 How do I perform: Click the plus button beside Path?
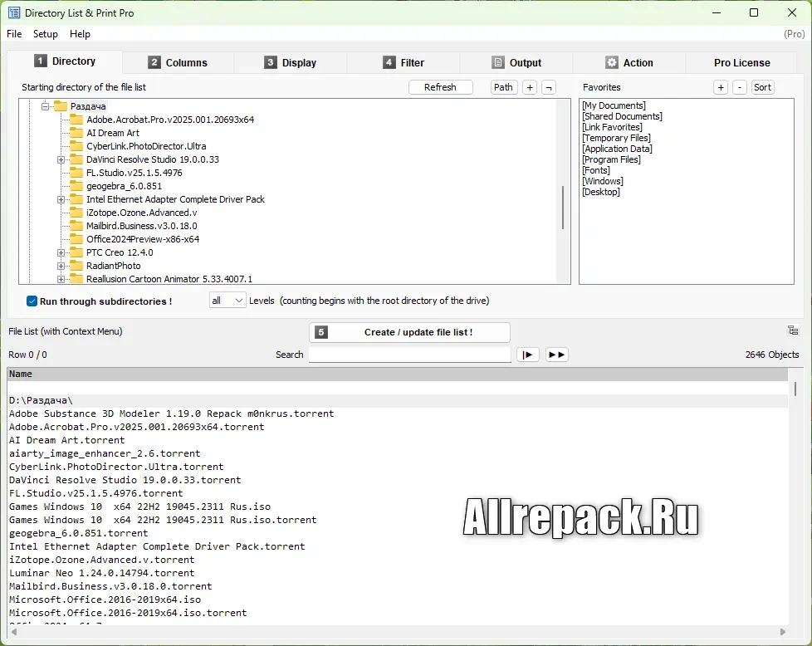(530, 87)
